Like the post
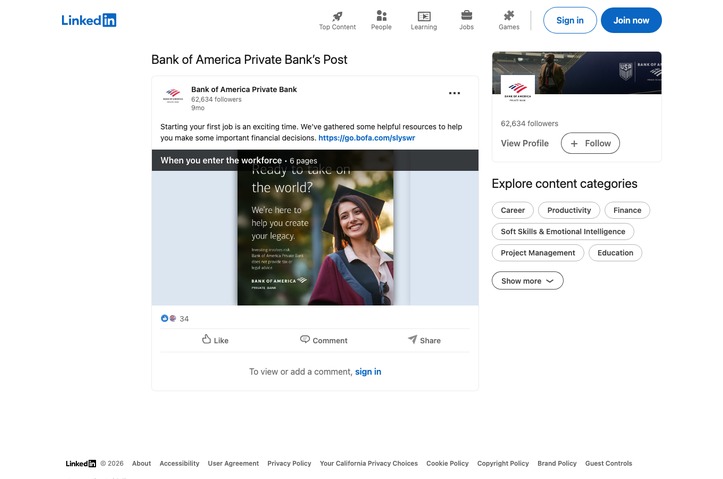This screenshot has width=723, height=479. [x=215, y=340]
